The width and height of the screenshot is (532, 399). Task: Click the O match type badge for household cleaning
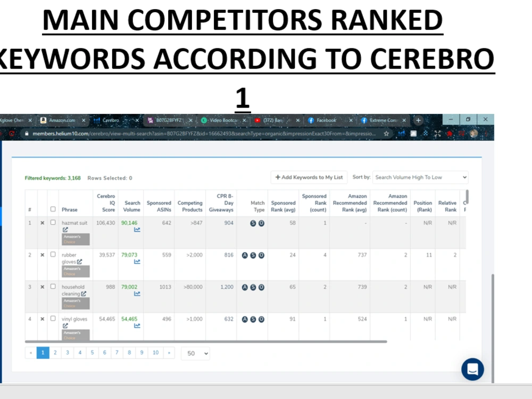click(261, 287)
